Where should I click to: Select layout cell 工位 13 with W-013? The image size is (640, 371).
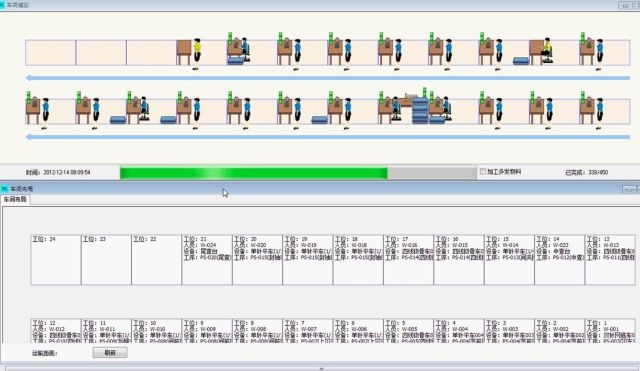click(x=610, y=260)
